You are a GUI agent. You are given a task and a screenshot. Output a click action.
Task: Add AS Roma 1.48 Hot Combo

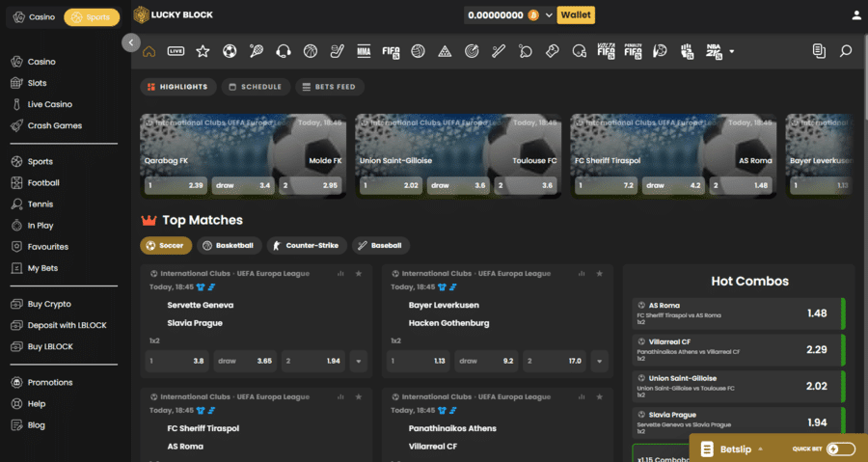pyautogui.click(x=739, y=313)
